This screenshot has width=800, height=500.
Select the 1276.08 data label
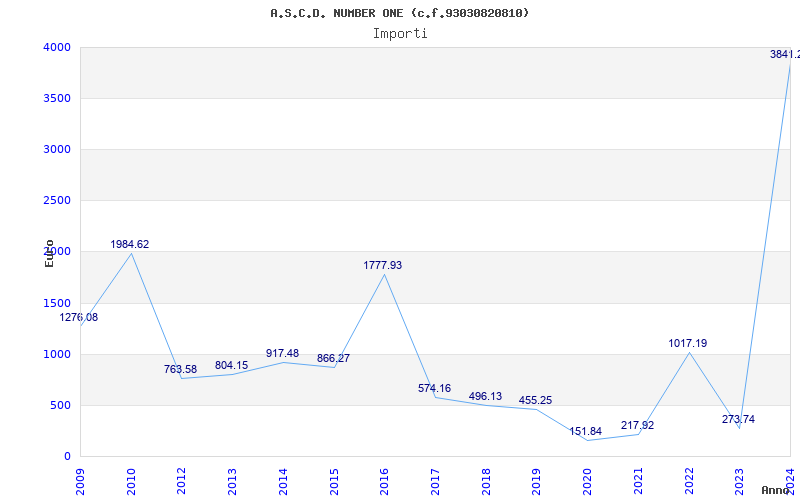[79, 317]
